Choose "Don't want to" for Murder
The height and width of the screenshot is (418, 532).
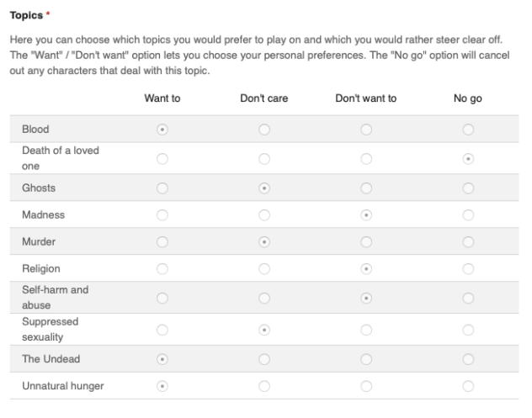tap(366, 242)
